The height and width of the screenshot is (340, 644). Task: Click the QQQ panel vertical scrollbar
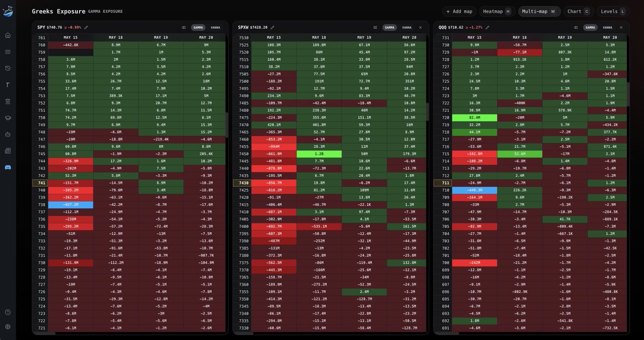(628, 94)
